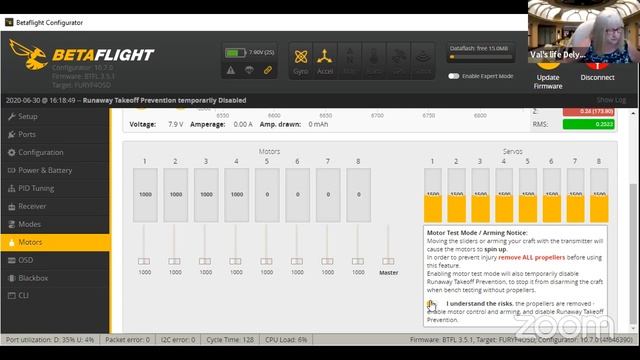Click the arming warning triangle icon
This screenshot has width=640, height=360.
coord(231,70)
